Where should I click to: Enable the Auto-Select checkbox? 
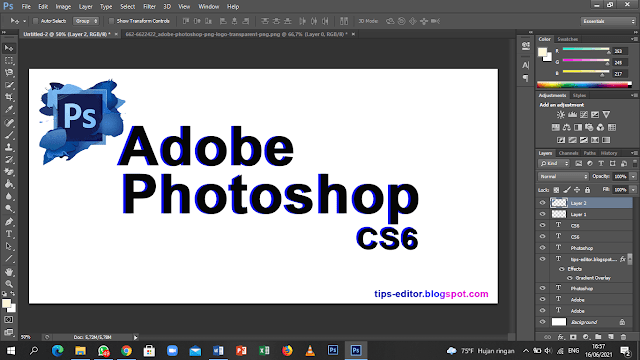click(x=36, y=21)
